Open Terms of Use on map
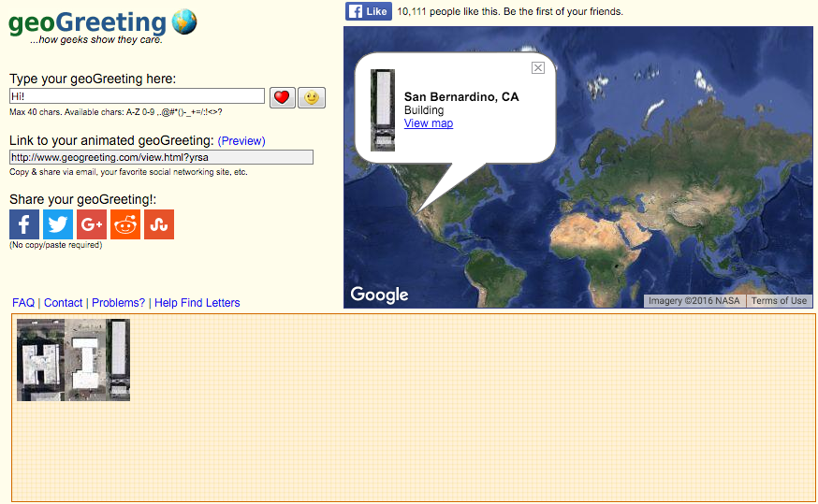The width and height of the screenshot is (818, 504). (779, 301)
